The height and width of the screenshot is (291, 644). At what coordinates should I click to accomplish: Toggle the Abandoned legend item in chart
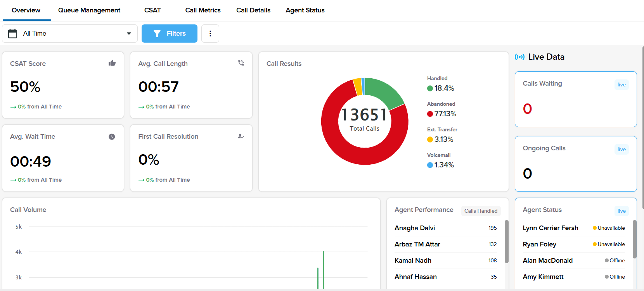click(x=441, y=114)
